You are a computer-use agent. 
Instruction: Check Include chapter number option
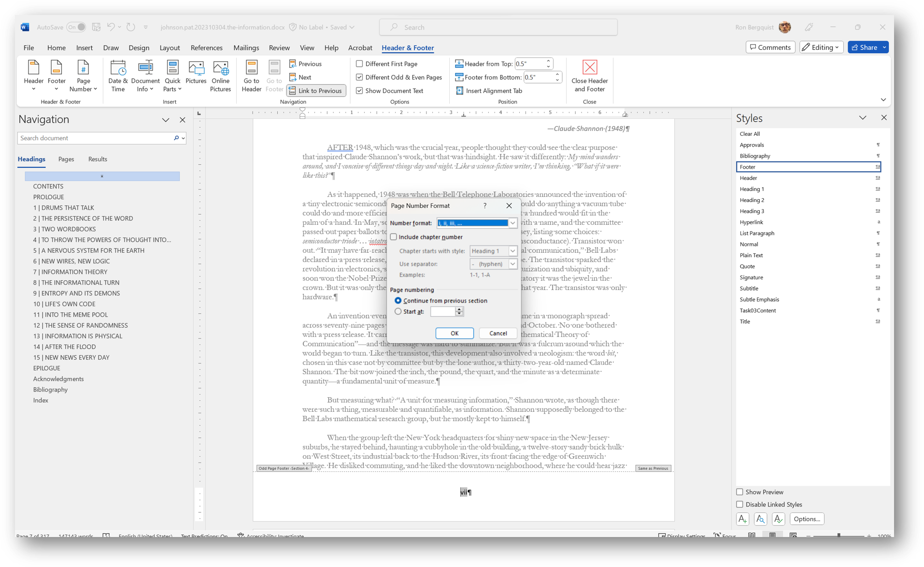[394, 237]
